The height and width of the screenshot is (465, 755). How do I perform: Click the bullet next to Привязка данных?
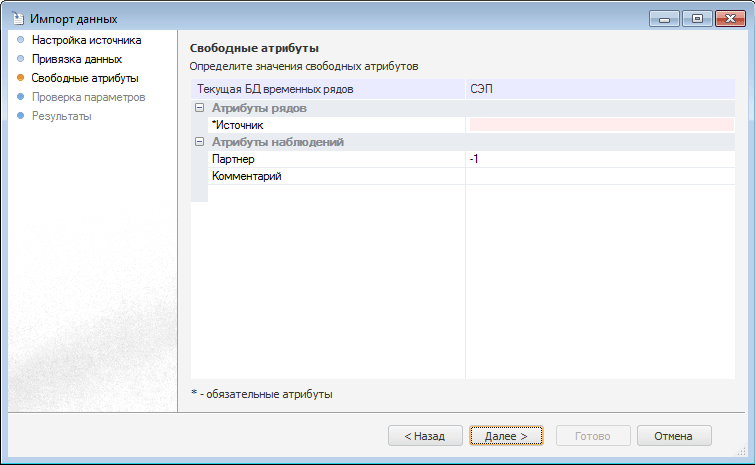21,59
